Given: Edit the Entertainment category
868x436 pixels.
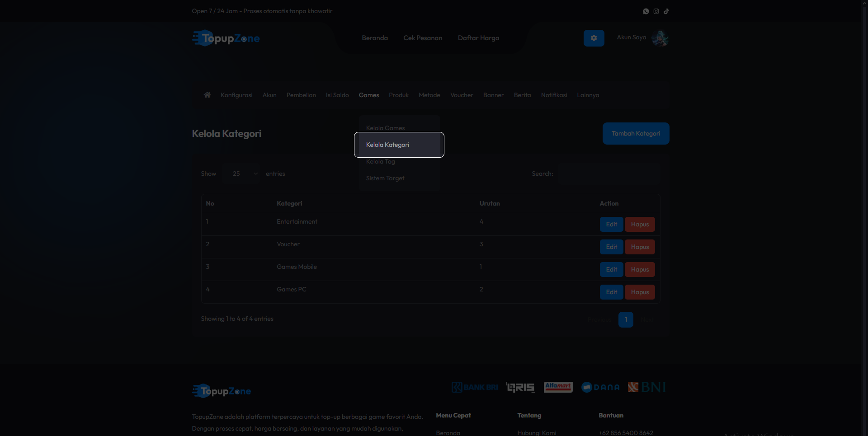Looking at the screenshot, I should pos(611,224).
